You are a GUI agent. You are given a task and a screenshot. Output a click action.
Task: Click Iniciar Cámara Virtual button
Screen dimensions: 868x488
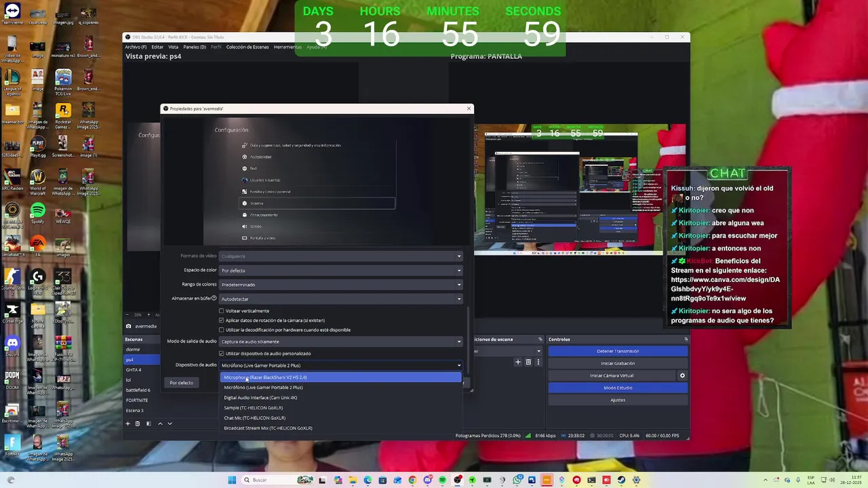(x=612, y=375)
